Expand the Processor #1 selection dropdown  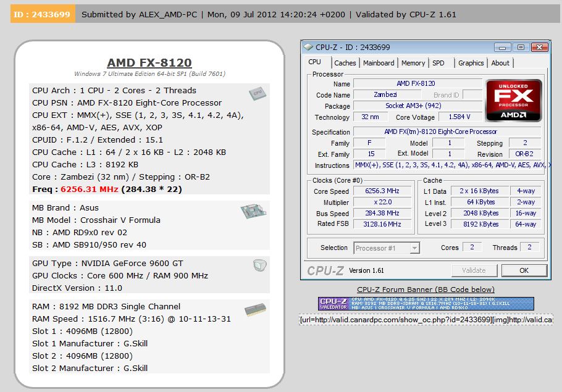coord(414,248)
